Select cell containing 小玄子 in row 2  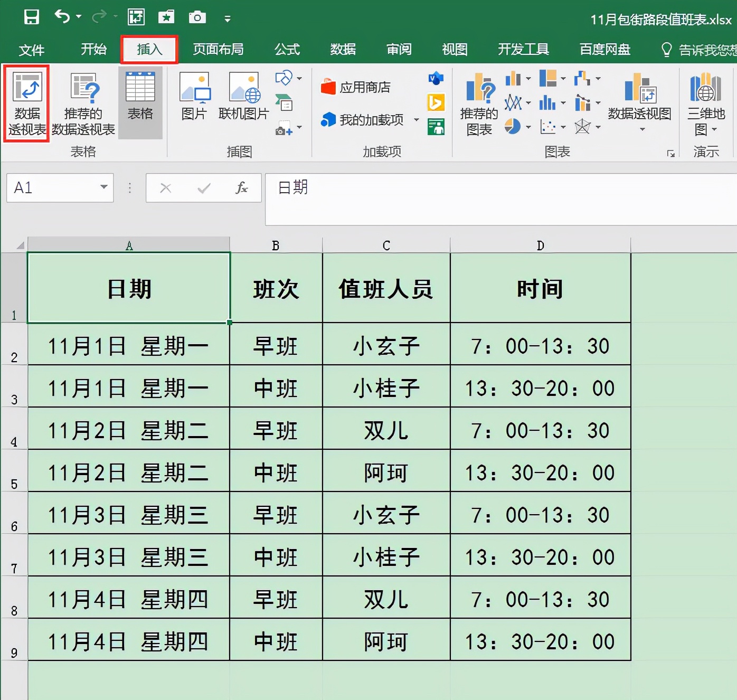coord(386,346)
